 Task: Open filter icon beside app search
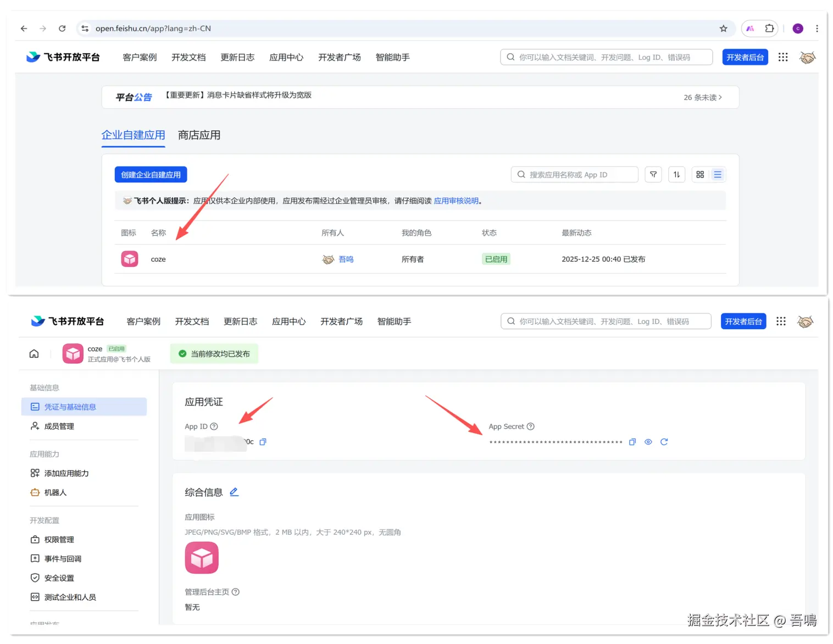point(653,175)
